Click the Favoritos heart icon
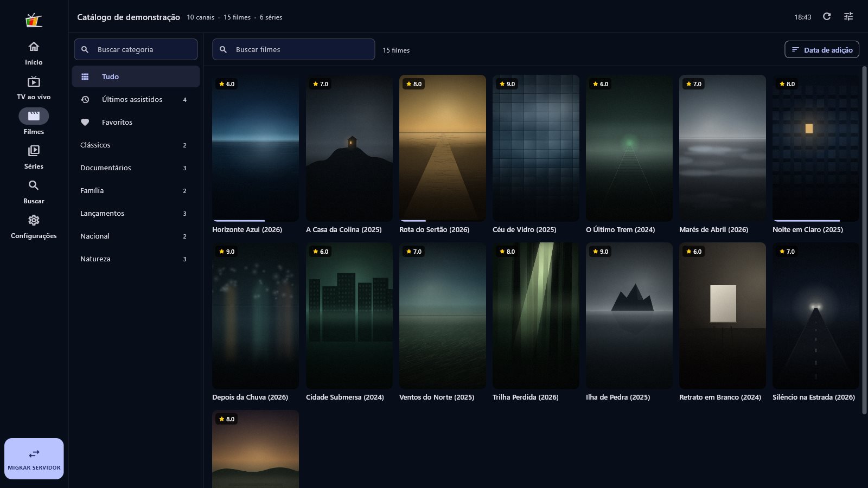 click(x=85, y=122)
